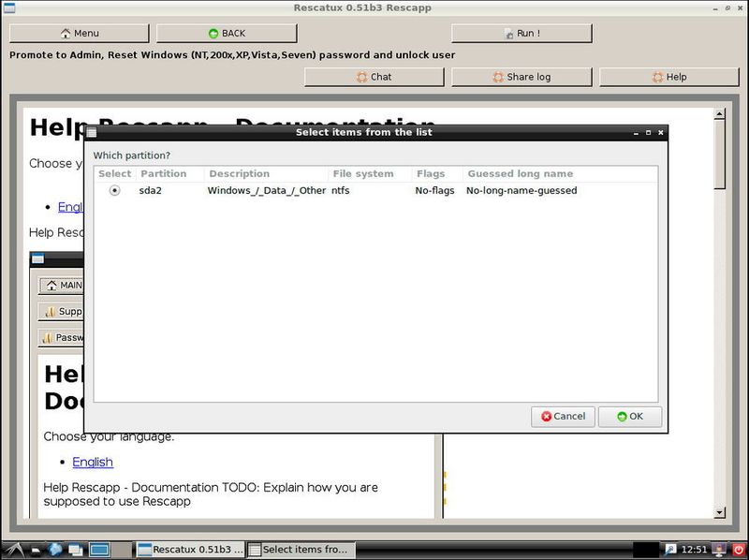This screenshot has height=560, width=749.
Task: Open the English link in lower help page
Action: point(93,462)
